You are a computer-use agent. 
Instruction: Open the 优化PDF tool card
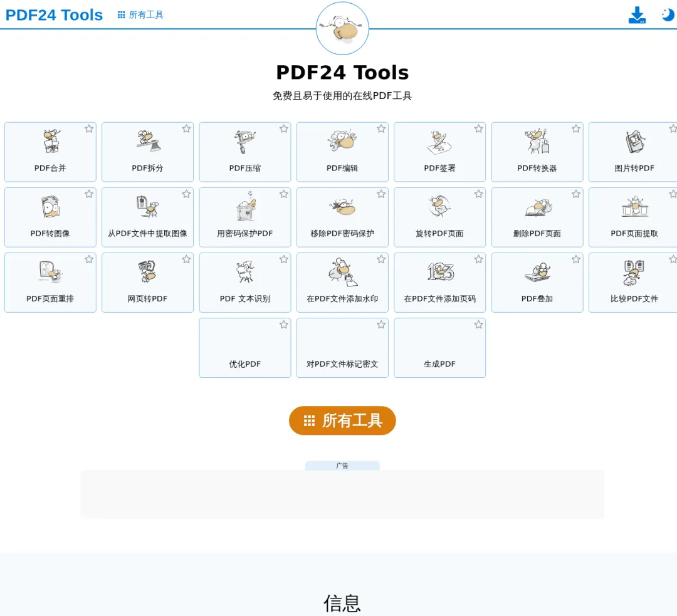pos(245,348)
